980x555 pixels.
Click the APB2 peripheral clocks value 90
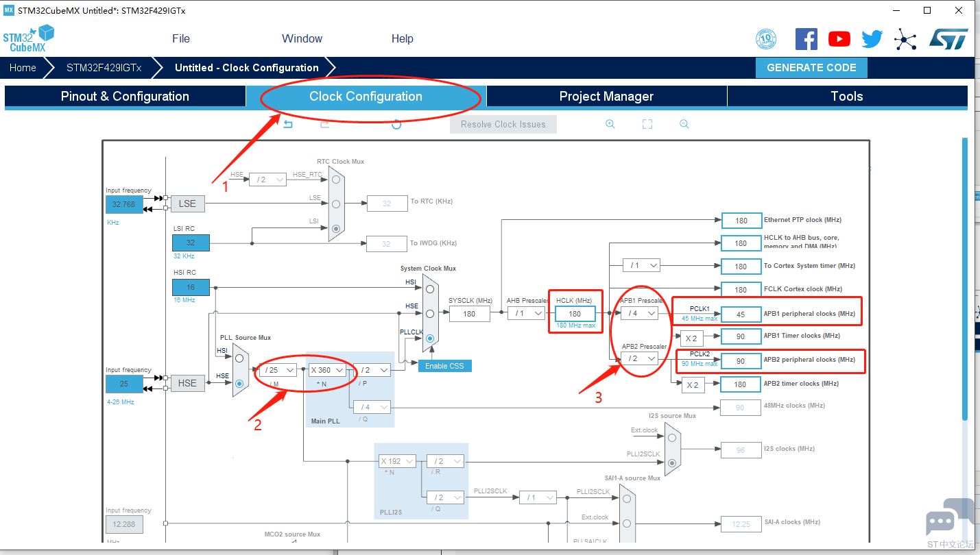point(741,360)
